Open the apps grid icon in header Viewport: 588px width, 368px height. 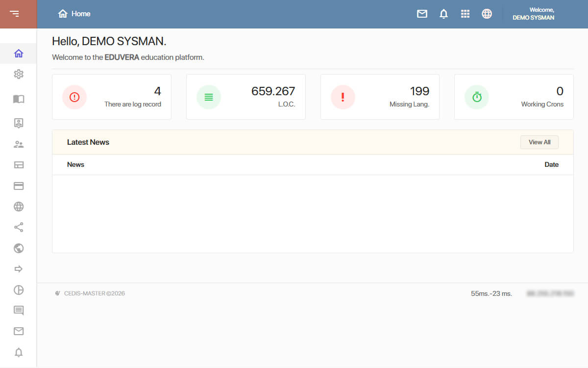pyautogui.click(x=465, y=14)
